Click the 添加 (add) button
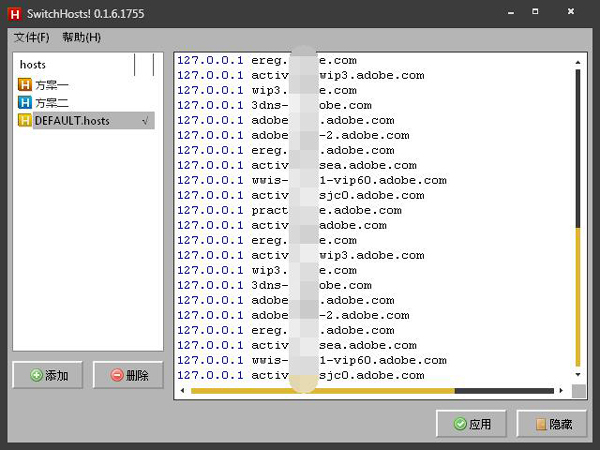The height and width of the screenshot is (450, 600). [x=48, y=375]
